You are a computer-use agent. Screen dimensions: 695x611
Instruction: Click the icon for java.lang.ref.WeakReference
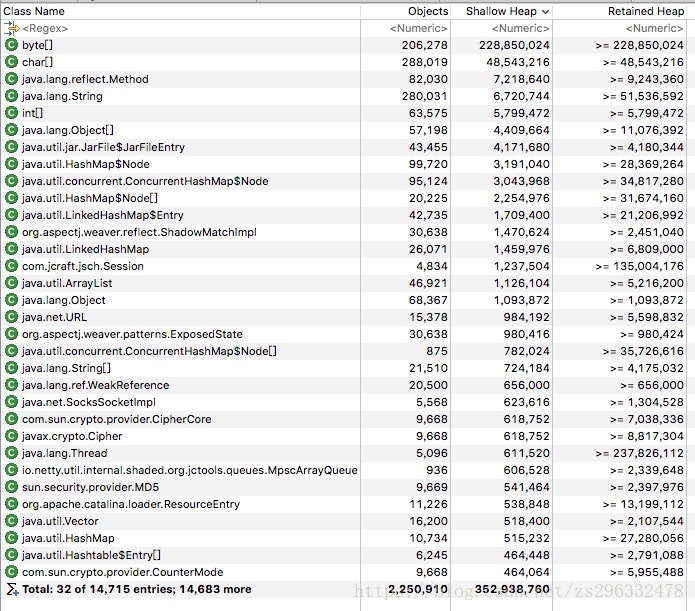[x=11, y=385]
